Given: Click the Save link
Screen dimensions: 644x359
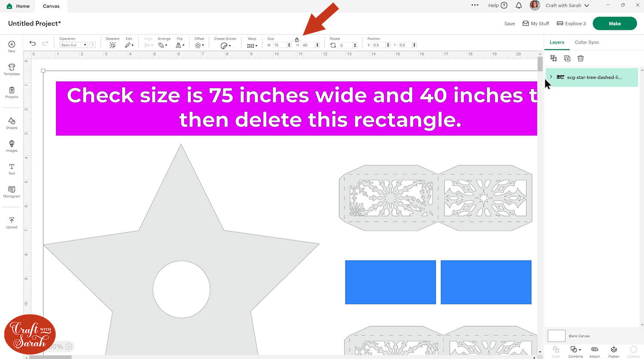Looking at the screenshot, I should [509, 24].
